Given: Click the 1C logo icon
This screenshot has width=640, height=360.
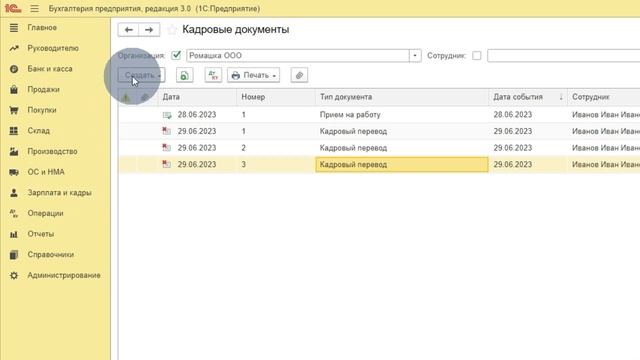Looking at the screenshot, I should click(x=13, y=8).
